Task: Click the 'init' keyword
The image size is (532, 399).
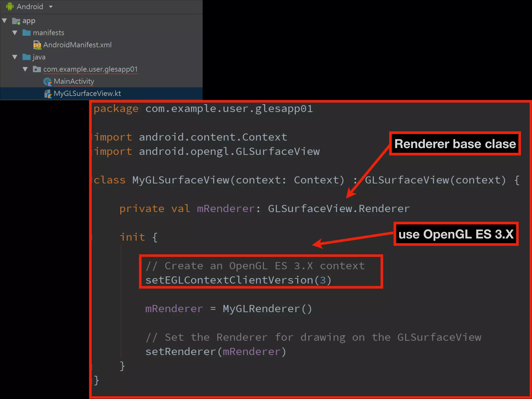Action: click(x=132, y=237)
